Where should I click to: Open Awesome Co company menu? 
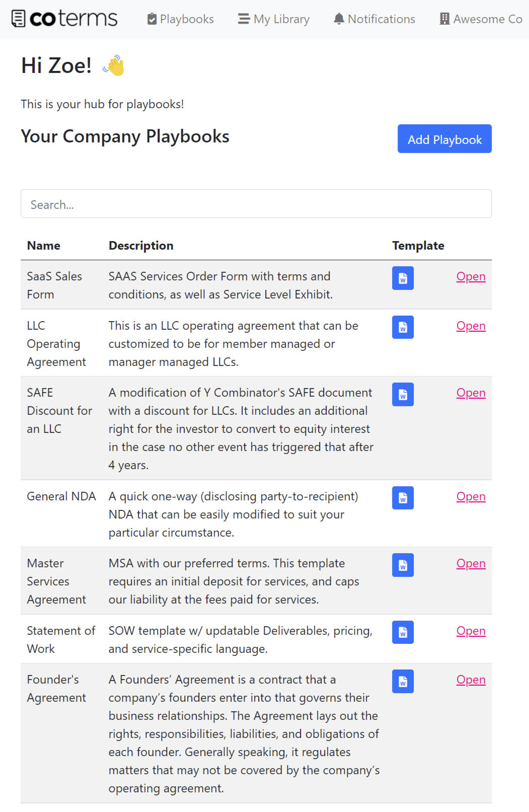pos(481,19)
